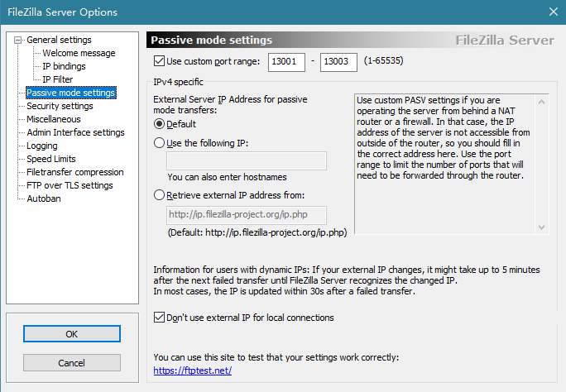Screen dimensions: 566x392
Task: Go to Security settings
Action: pyautogui.click(x=60, y=106)
